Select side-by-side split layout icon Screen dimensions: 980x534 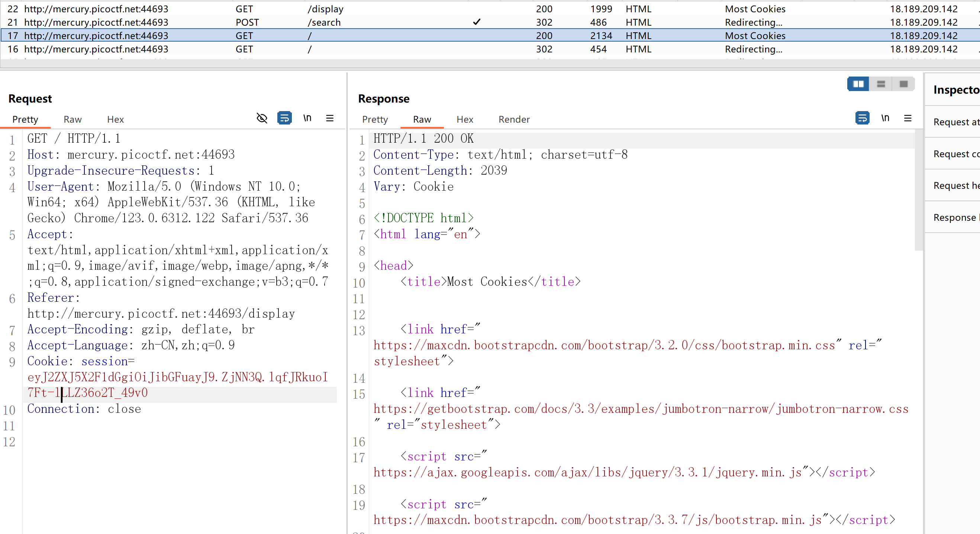coord(858,84)
